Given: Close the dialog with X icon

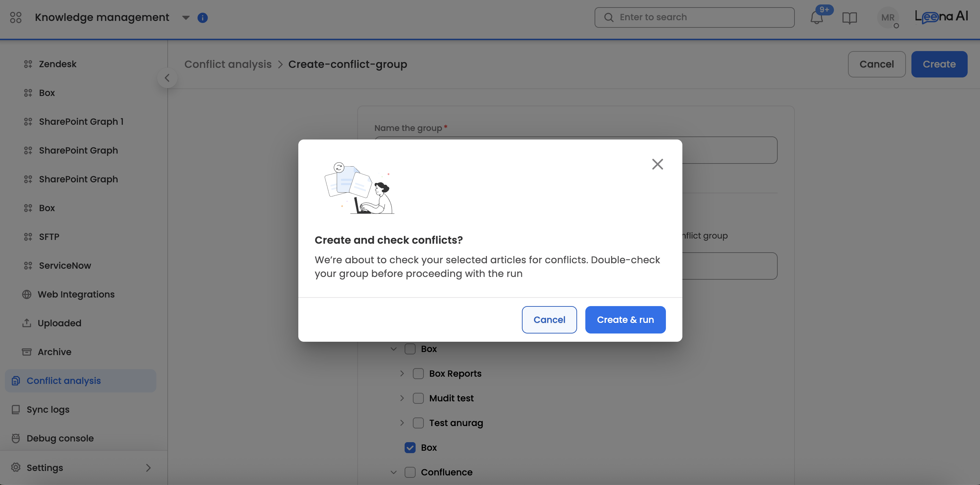Looking at the screenshot, I should click(657, 164).
